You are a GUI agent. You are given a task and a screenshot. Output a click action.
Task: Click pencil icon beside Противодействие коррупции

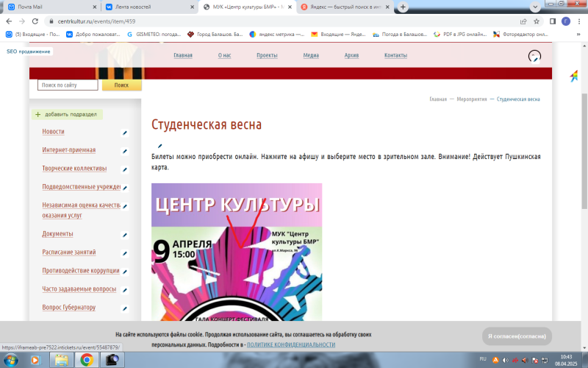coord(125,272)
